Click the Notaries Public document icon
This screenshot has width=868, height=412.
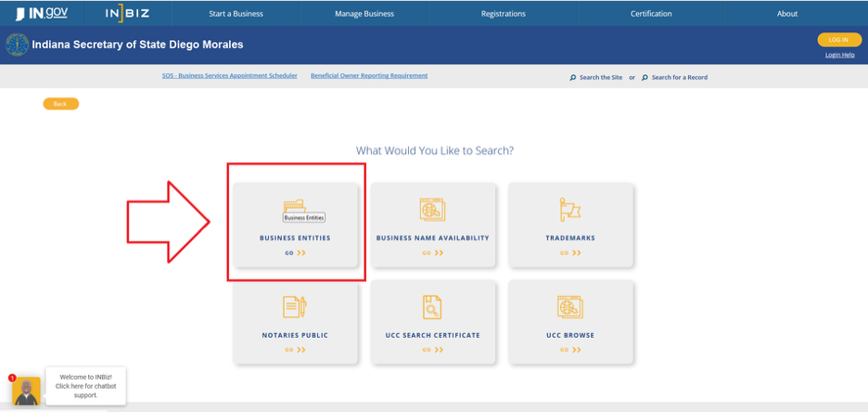295,307
